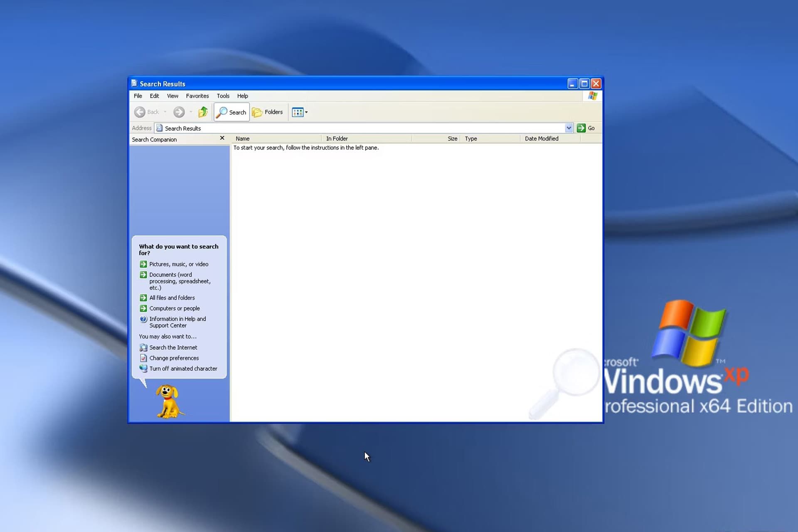The height and width of the screenshot is (532, 798).
Task: Open Change preferences option
Action: click(174, 358)
